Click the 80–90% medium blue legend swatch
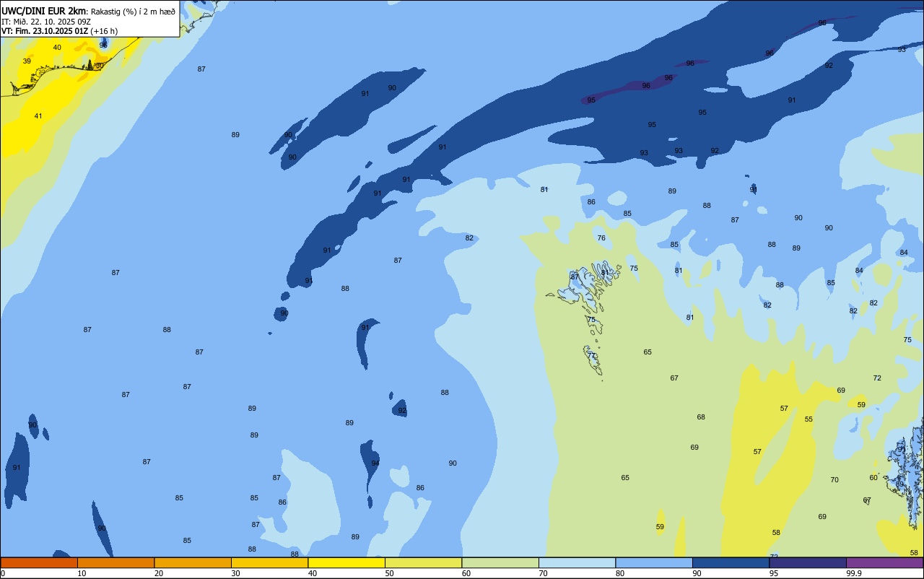This screenshot has height=579, width=924. point(654,562)
